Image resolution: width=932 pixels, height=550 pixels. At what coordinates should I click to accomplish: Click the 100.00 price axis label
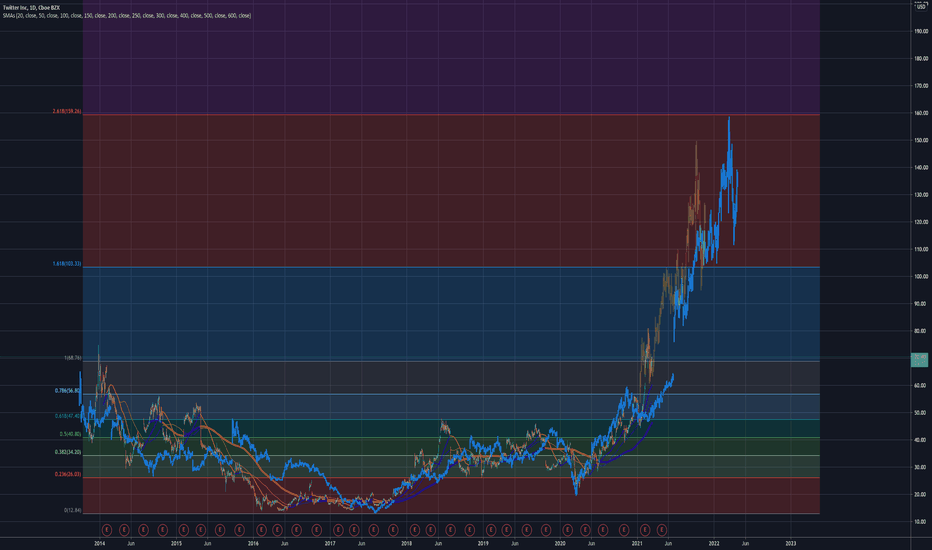pyautogui.click(x=921, y=277)
